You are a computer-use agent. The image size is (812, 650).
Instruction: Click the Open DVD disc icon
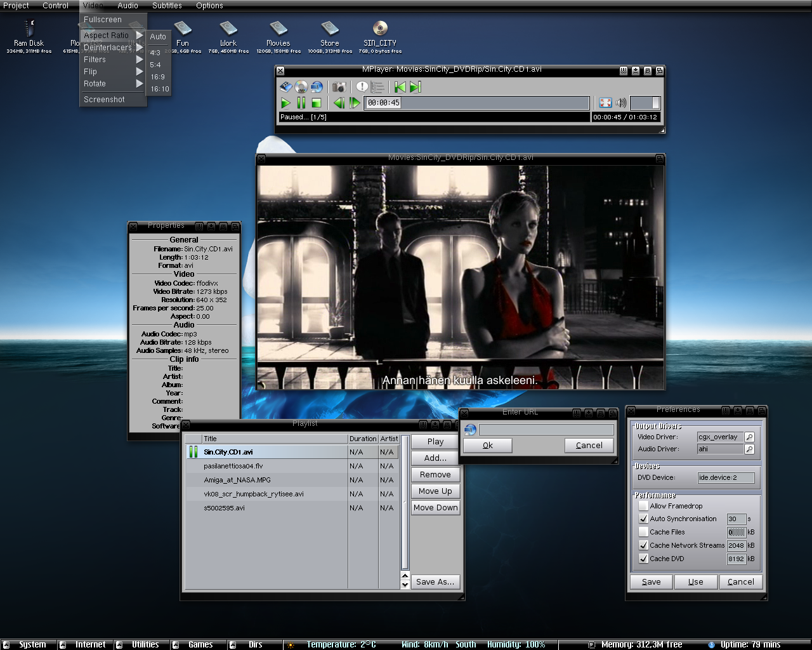point(301,87)
